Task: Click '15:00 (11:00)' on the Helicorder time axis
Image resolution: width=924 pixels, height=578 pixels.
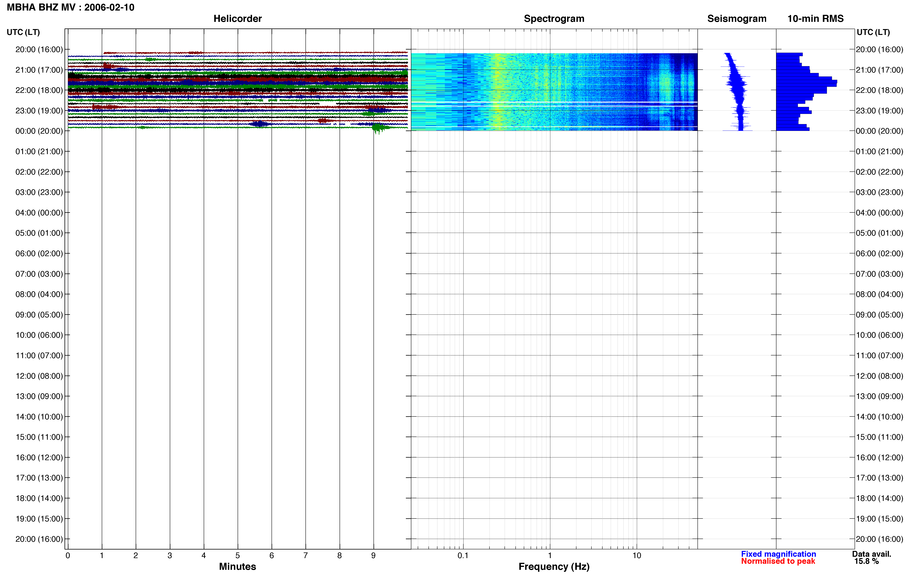Action: 39,437
